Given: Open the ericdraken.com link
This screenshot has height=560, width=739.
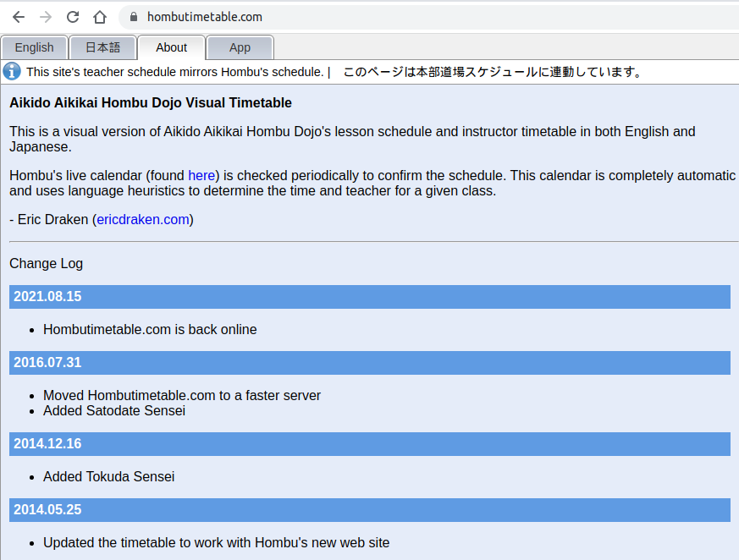Looking at the screenshot, I should click(x=143, y=219).
